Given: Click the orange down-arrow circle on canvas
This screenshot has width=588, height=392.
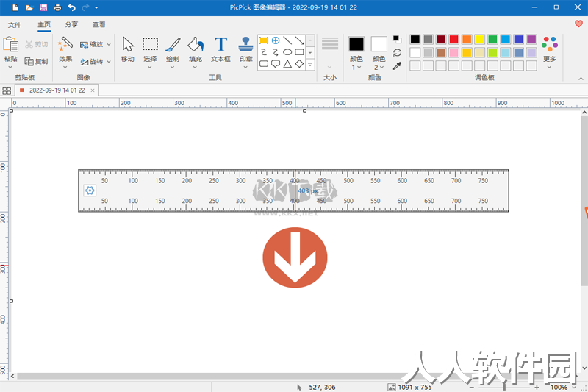Looking at the screenshot, I should [x=295, y=257].
